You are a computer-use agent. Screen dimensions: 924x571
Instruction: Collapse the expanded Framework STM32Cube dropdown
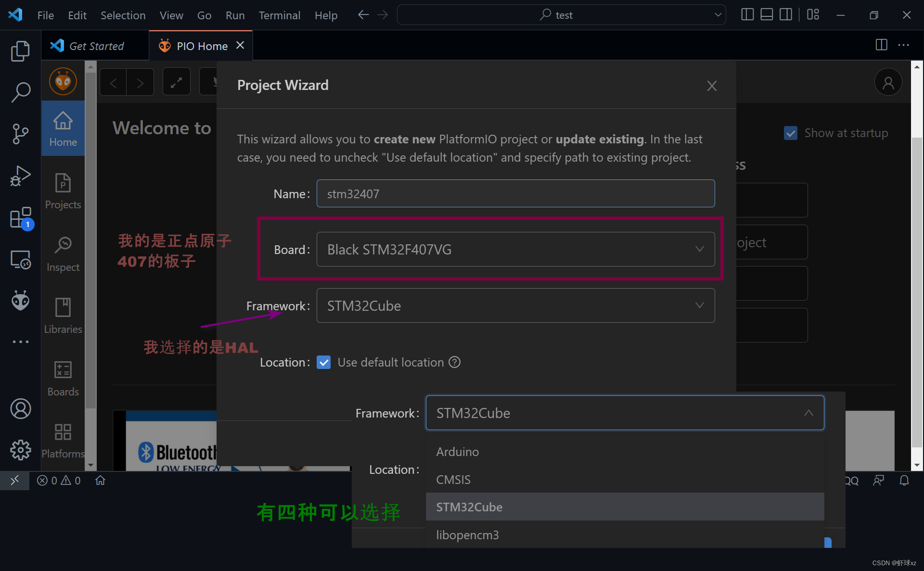coord(625,413)
